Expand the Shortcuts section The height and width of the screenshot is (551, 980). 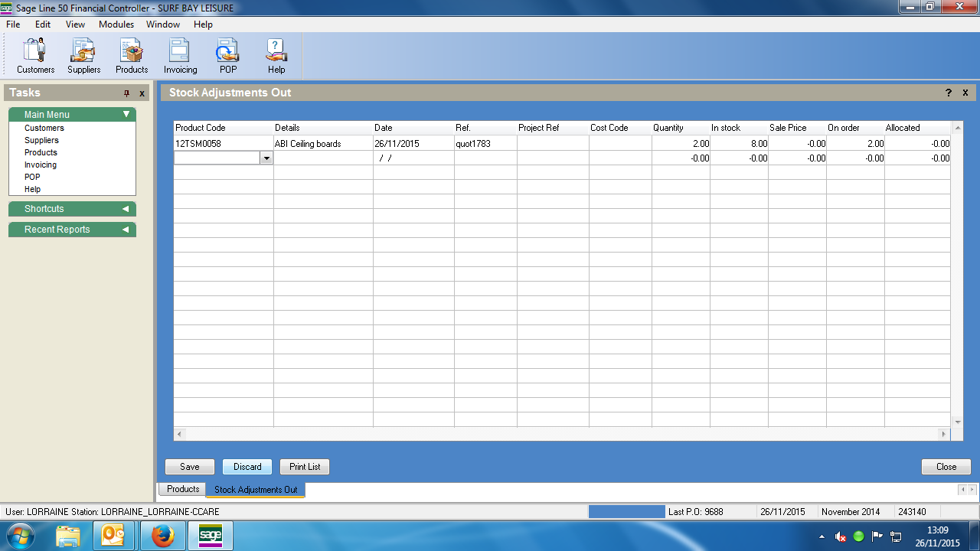click(x=126, y=209)
